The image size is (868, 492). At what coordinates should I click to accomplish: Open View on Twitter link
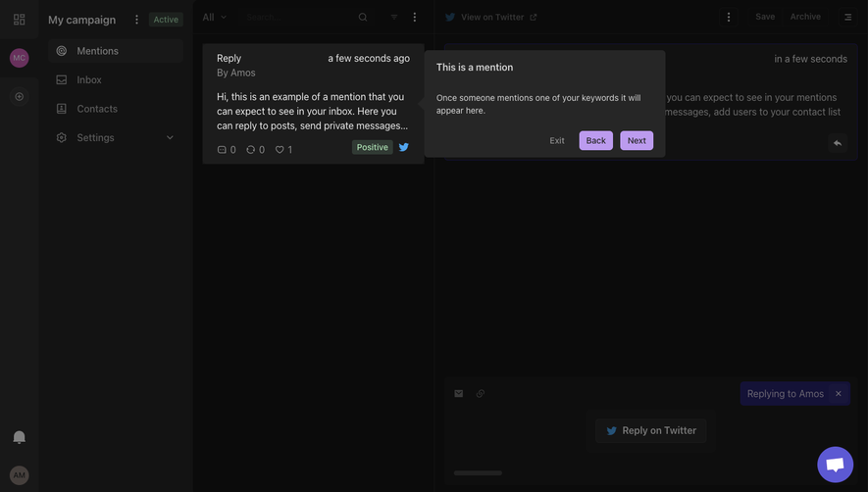(491, 18)
